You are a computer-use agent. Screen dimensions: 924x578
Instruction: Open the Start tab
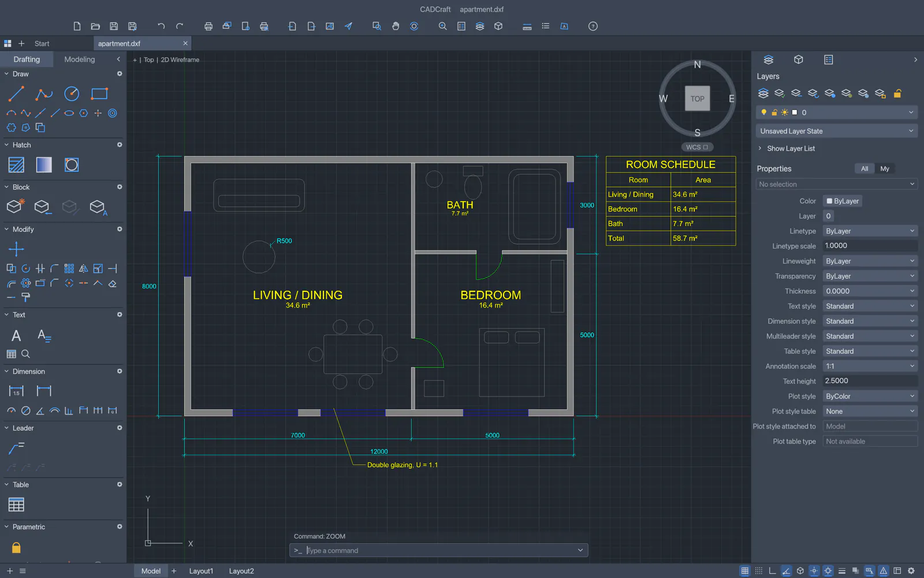[x=42, y=43]
